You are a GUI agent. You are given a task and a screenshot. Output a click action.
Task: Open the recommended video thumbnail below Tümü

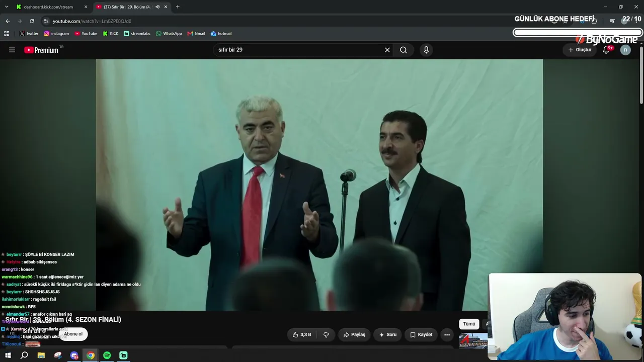tap(473, 341)
